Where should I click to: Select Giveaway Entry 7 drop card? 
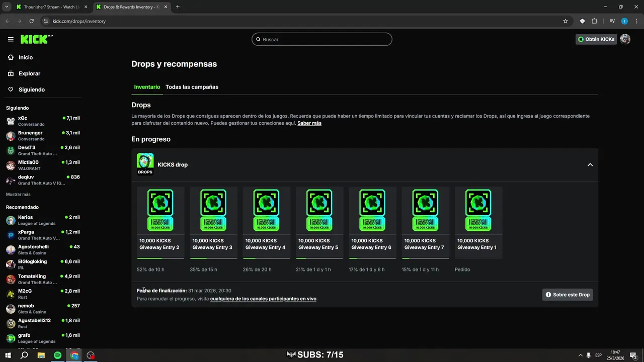(426, 223)
